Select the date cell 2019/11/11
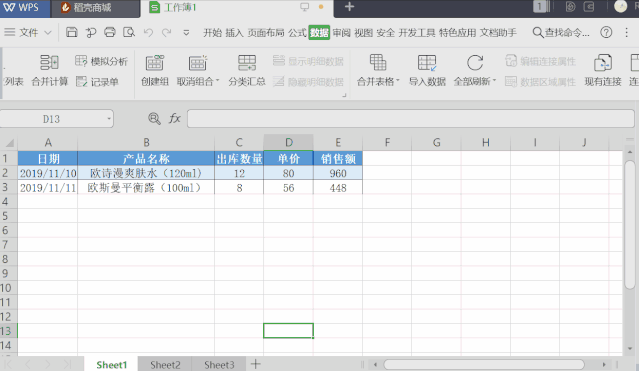Screen dimensions: 639x371 (48, 188)
